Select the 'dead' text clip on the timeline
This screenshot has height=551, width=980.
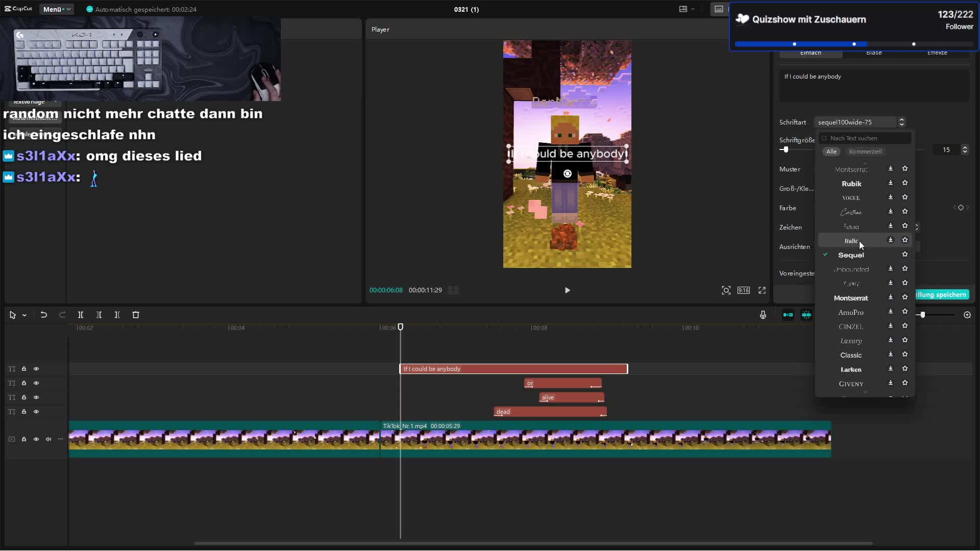click(x=550, y=412)
